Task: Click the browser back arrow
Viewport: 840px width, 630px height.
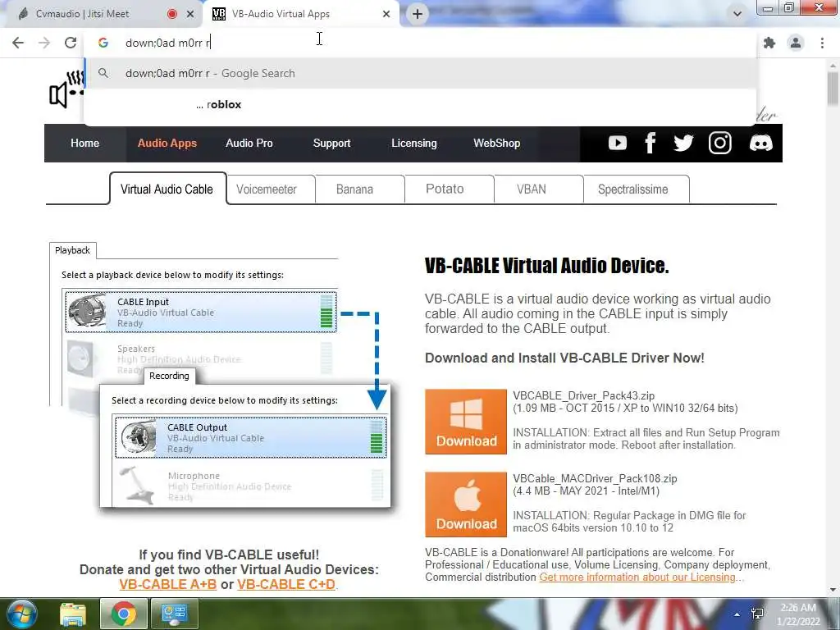Action: 18,43
